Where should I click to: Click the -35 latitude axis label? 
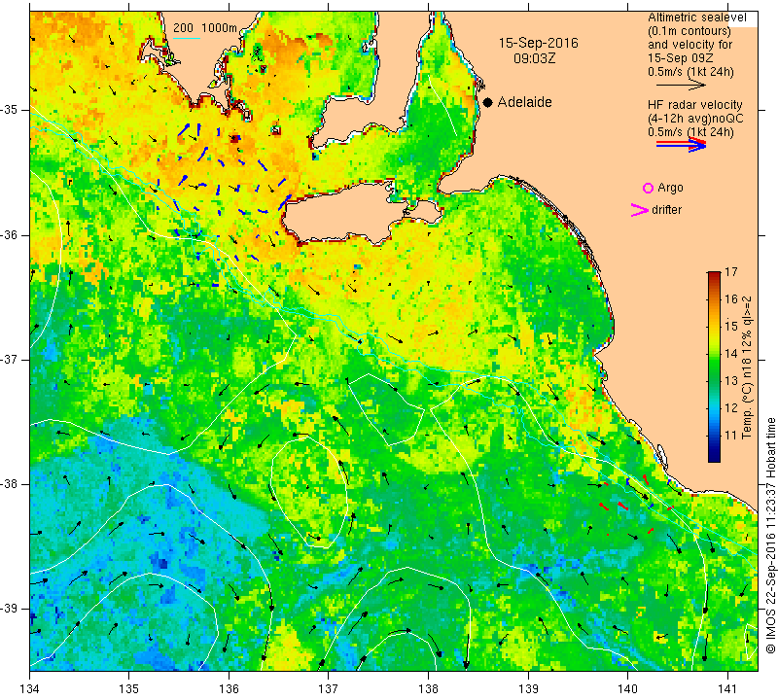pos(11,110)
